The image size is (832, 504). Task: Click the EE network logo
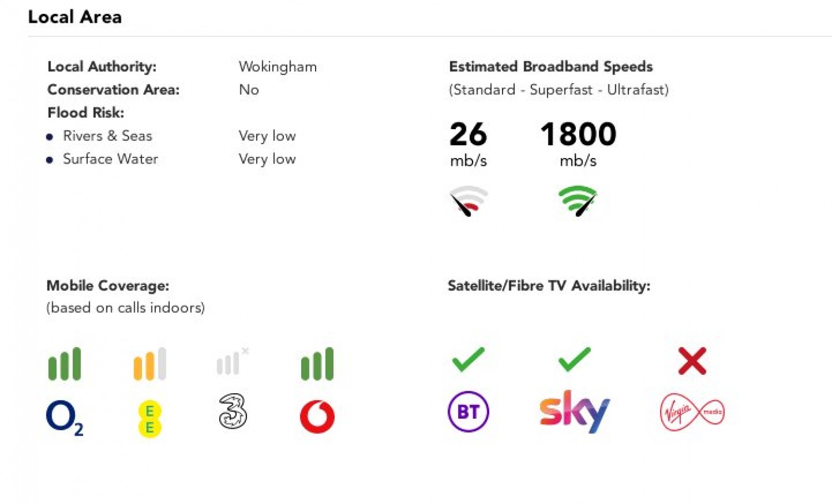(x=150, y=419)
